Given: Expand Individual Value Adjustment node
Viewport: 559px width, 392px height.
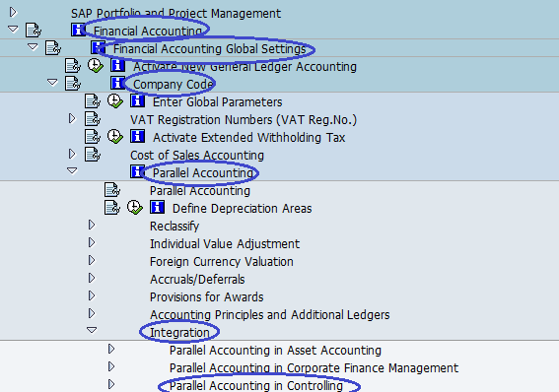Looking at the screenshot, I should click(x=92, y=242).
